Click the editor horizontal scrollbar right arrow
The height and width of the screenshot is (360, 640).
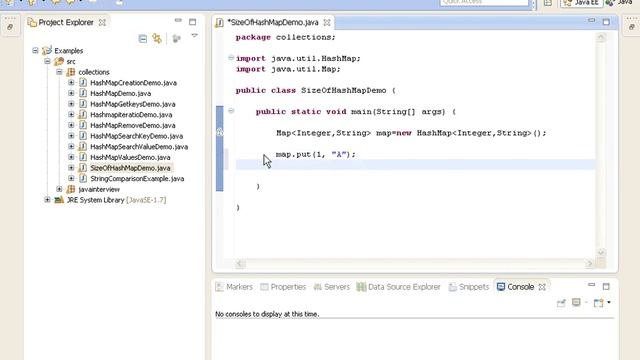click(x=589, y=264)
